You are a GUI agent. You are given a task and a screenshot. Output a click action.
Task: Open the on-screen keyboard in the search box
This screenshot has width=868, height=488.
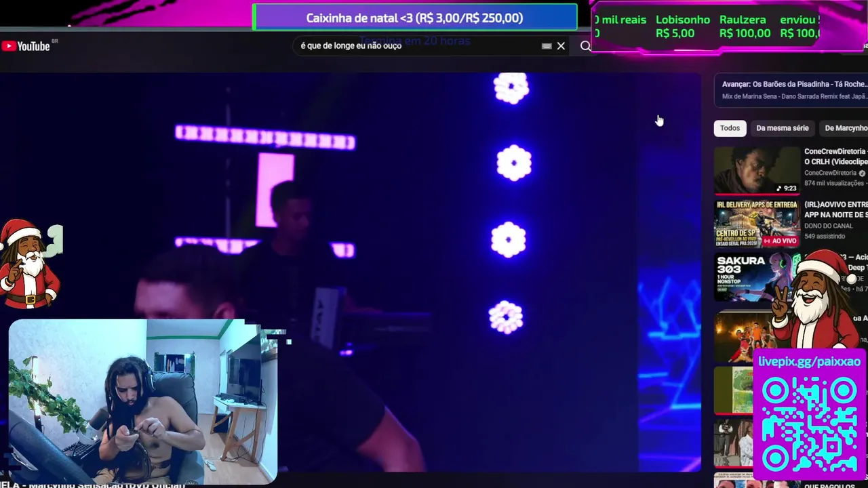[x=547, y=46]
